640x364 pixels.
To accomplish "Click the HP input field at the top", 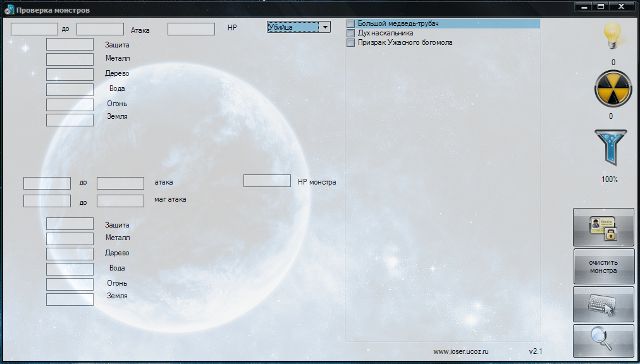I will [191, 29].
